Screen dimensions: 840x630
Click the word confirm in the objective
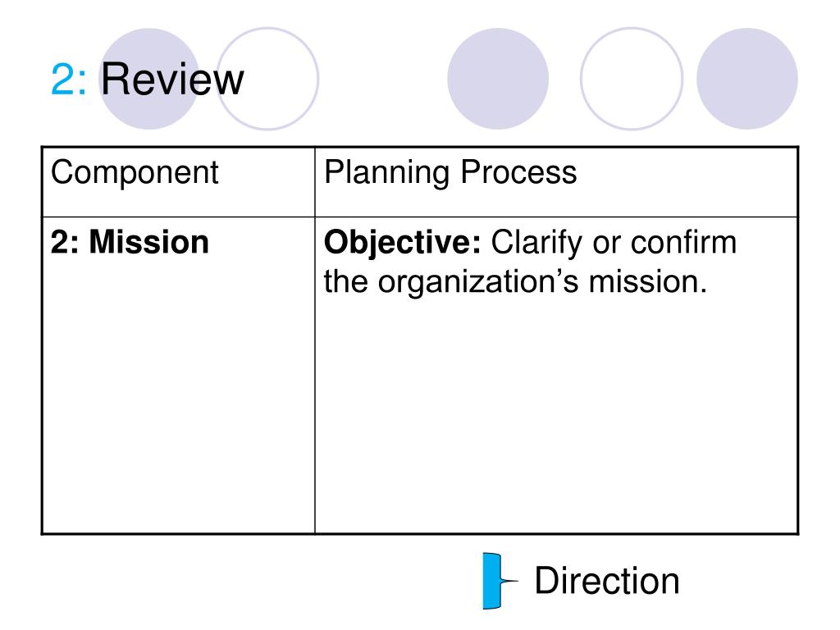(683, 242)
